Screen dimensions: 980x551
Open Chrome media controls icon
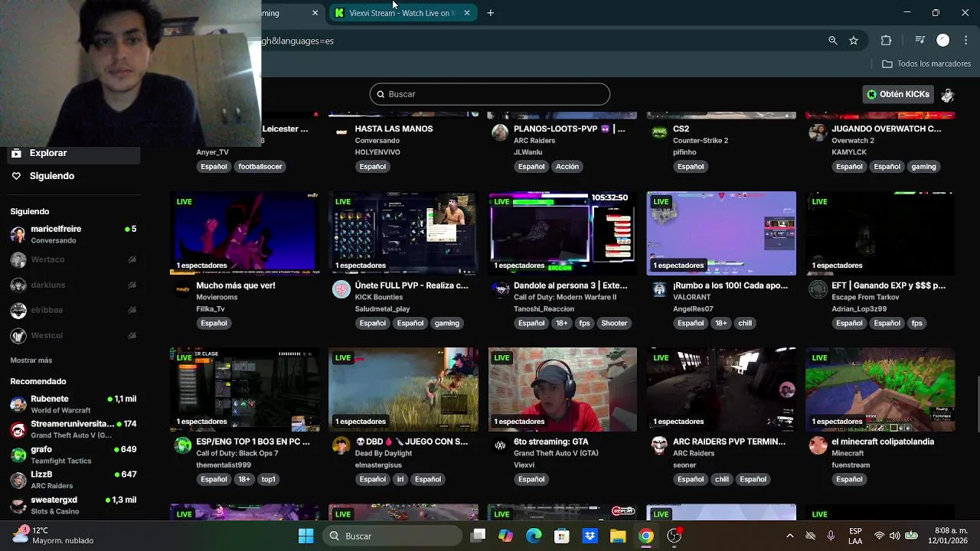(x=920, y=41)
